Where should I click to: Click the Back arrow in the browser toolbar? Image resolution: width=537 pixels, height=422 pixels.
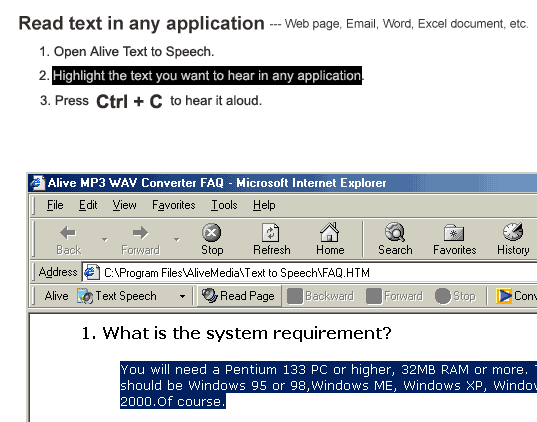68,233
